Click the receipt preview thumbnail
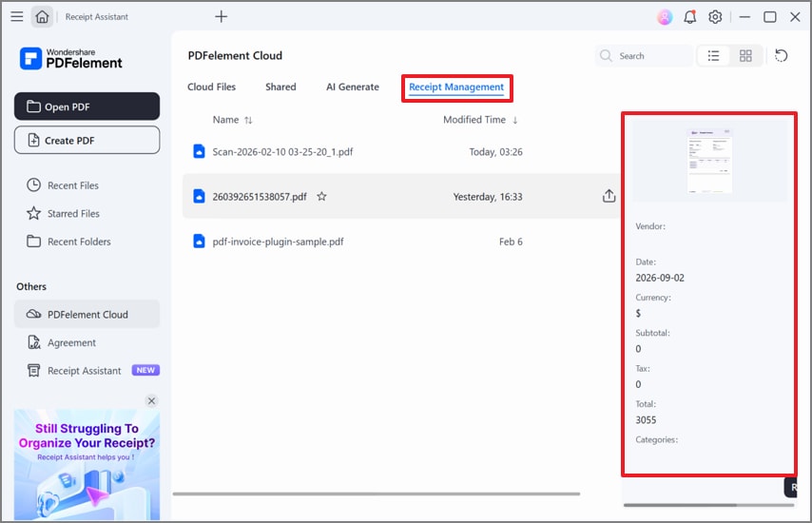Screen dimensions: 812x523 709,161
